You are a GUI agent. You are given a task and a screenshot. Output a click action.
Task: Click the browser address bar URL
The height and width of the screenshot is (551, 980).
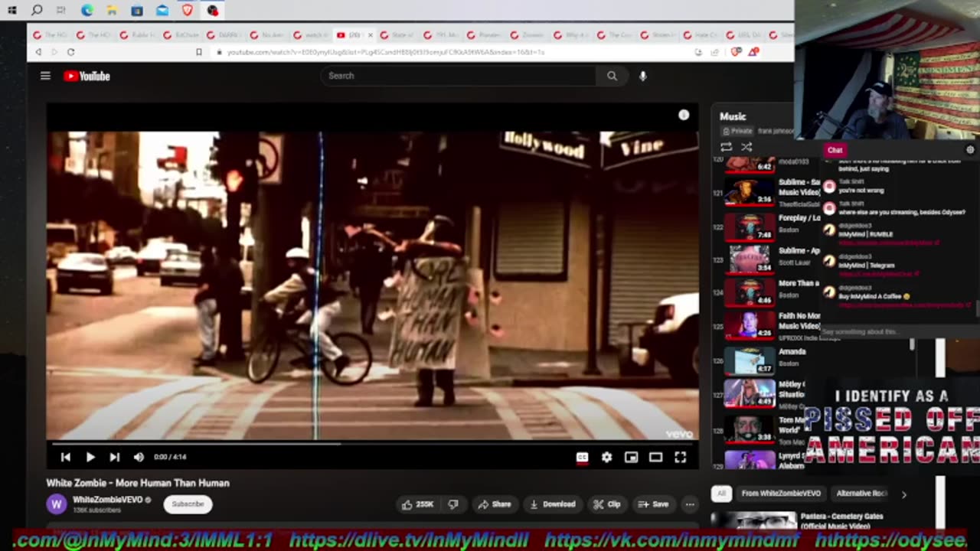point(386,52)
